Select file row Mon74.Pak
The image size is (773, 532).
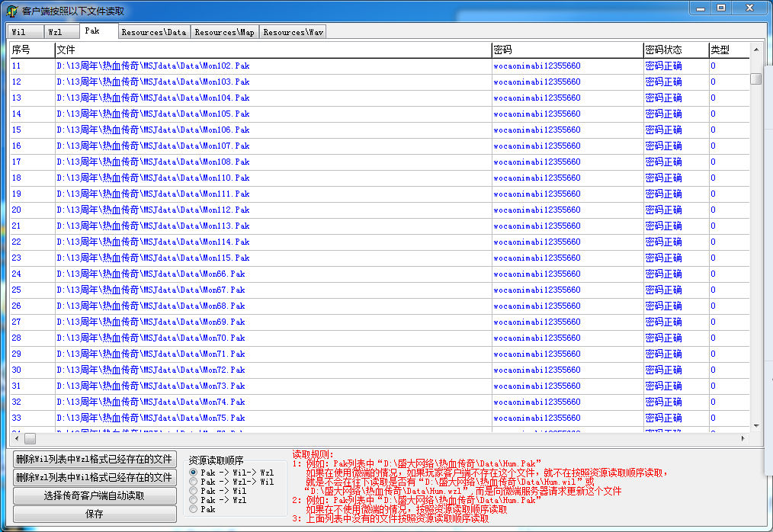(x=380, y=402)
